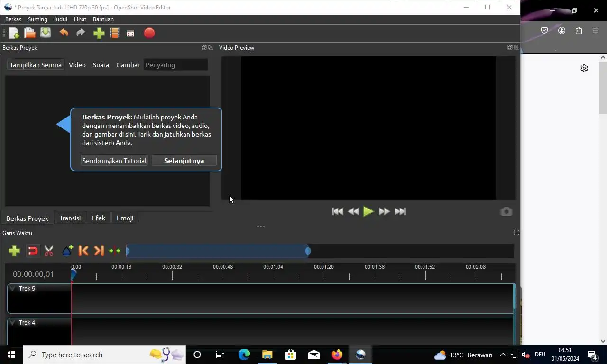Toggle the snapping magnet tool
The image size is (607, 364).
(x=33, y=251)
